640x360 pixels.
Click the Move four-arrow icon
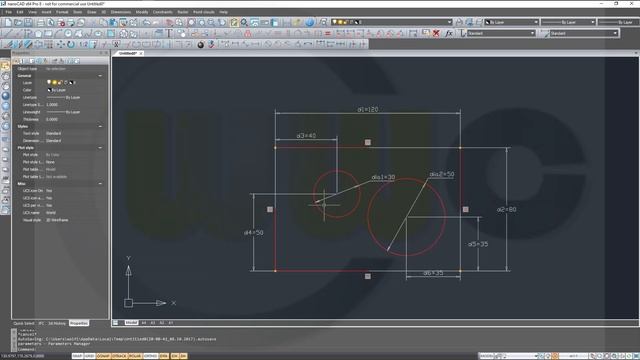(60, 44)
